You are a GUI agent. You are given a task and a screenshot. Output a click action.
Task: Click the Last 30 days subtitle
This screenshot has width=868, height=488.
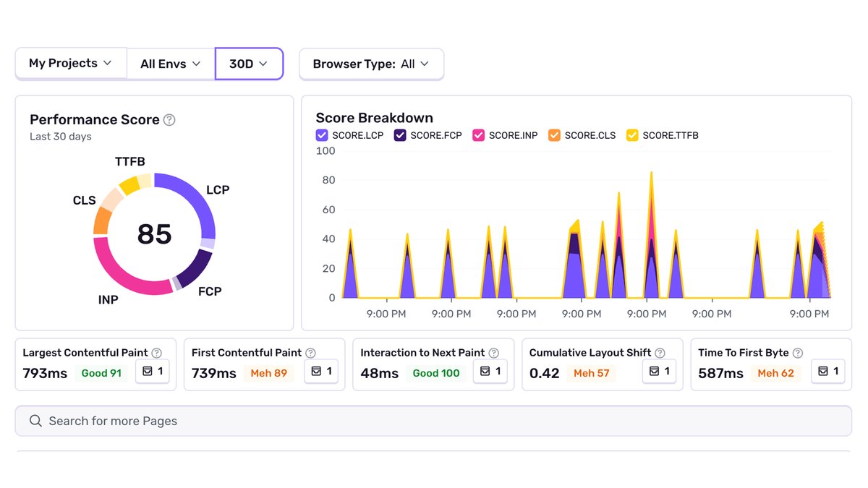[61, 136]
